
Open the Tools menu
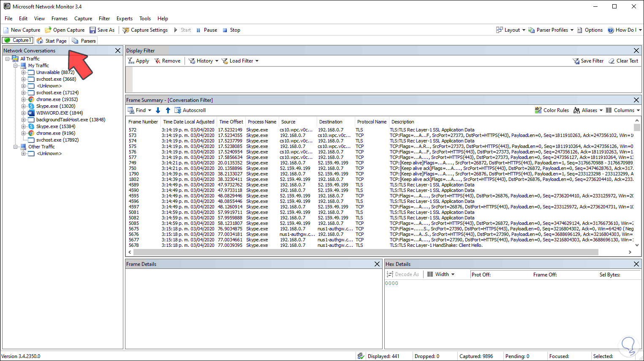145,19
